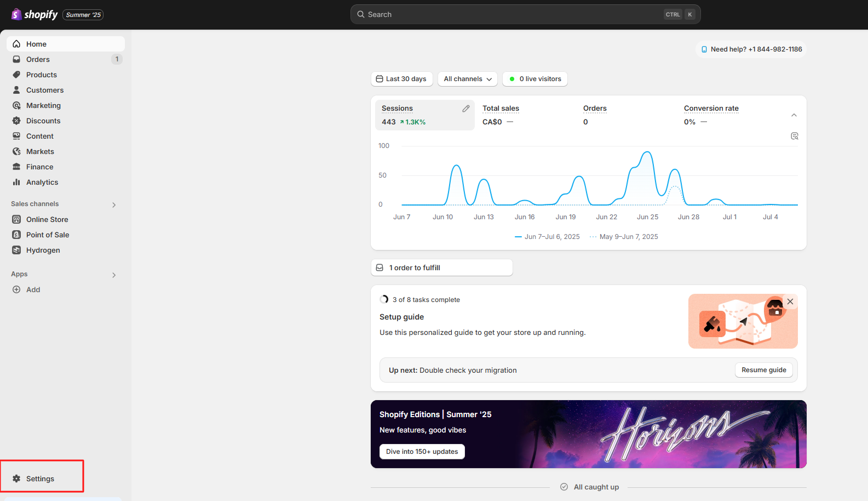
Task: Open the Content icon in sidebar
Action: pyautogui.click(x=16, y=136)
